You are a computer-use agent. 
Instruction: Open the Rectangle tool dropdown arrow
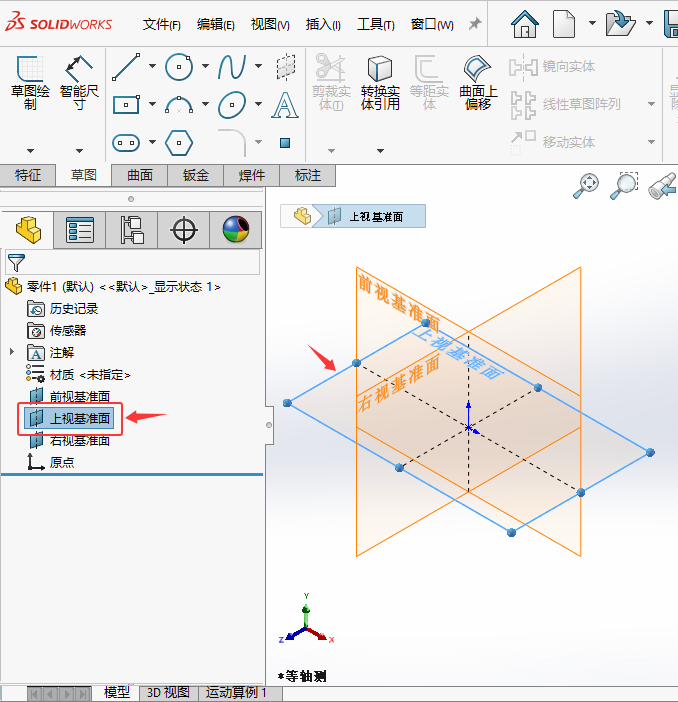point(152,104)
